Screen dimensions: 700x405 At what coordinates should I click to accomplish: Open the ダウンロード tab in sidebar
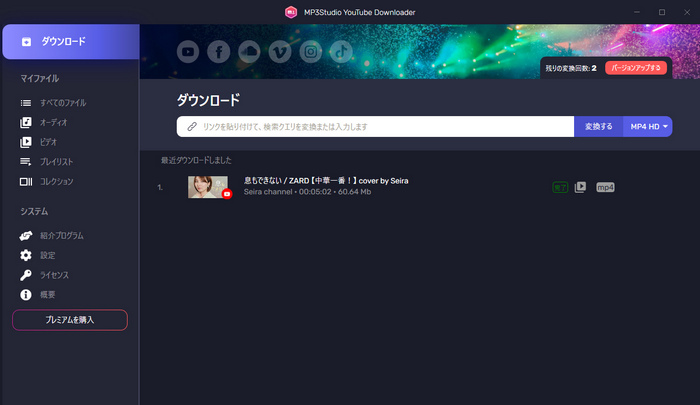coord(71,42)
